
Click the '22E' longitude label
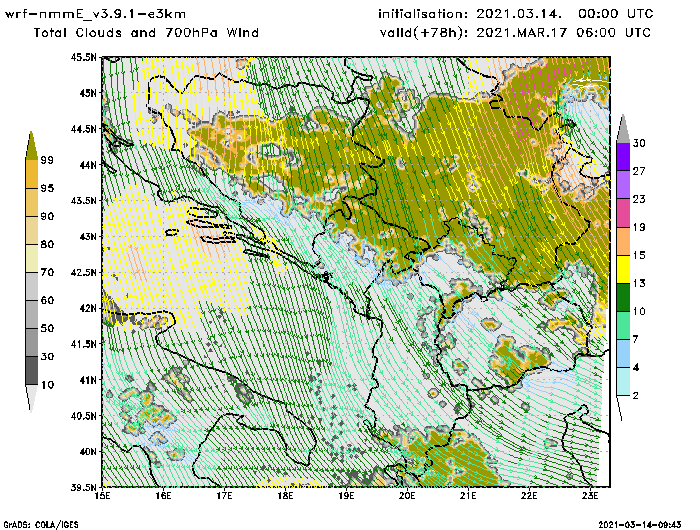click(529, 496)
